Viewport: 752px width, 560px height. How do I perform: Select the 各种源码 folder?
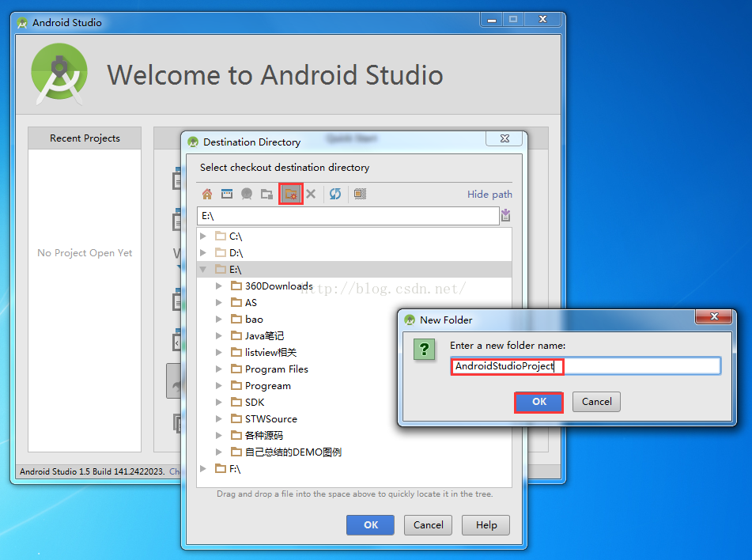click(x=257, y=435)
